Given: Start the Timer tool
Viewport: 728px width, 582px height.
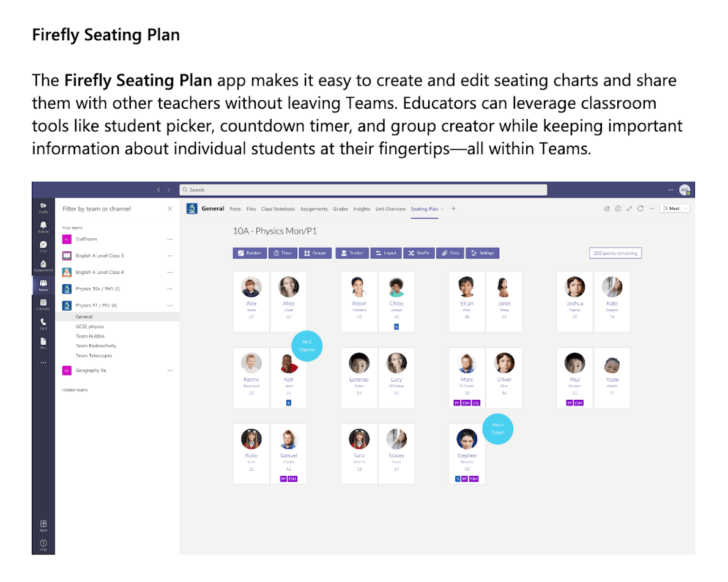Looking at the screenshot, I should (x=283, y=253).
